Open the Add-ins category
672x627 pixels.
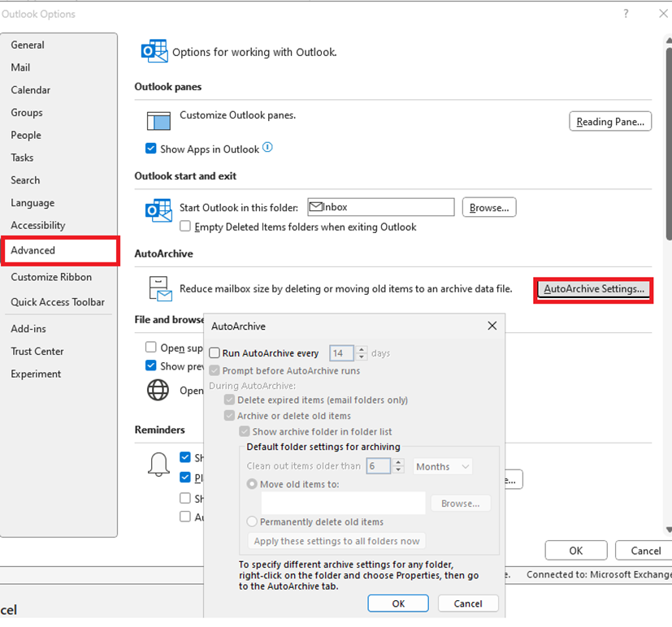point(28,329)
